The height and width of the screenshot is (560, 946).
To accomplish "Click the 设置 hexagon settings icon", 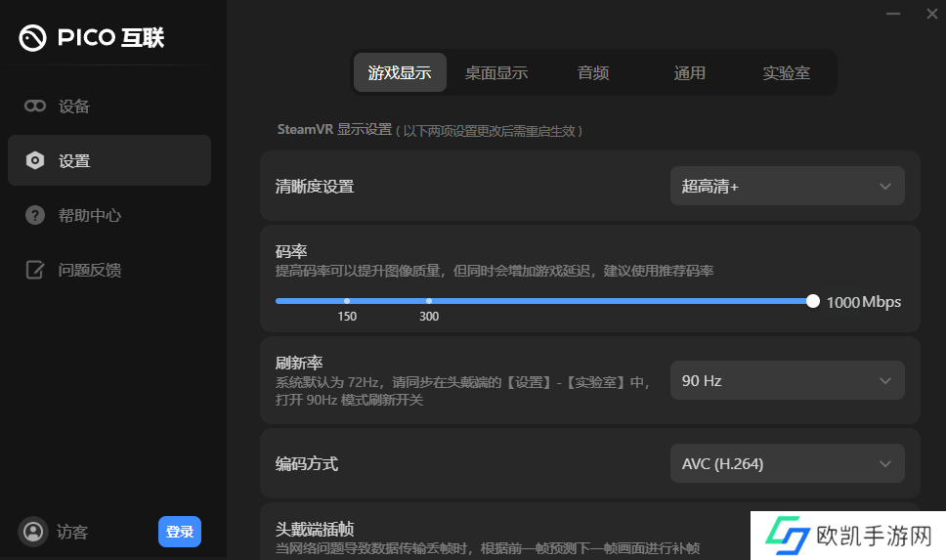I will tap(35, 160).
